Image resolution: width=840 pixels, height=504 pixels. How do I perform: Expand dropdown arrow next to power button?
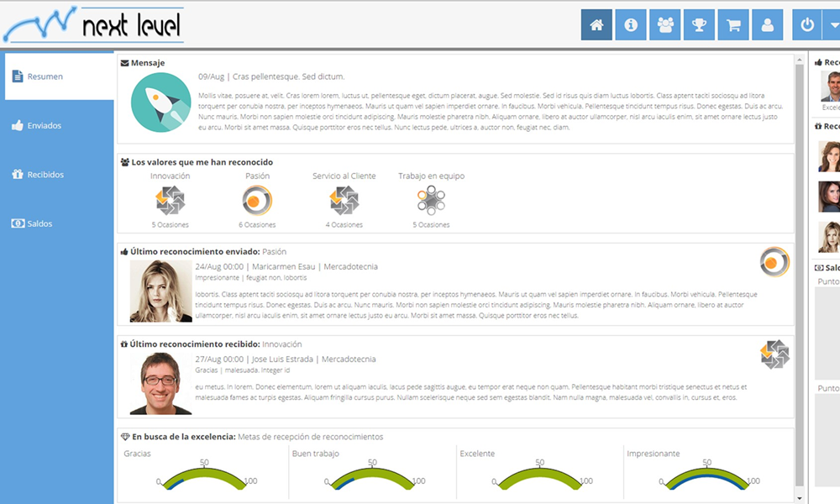pos(833,25)
